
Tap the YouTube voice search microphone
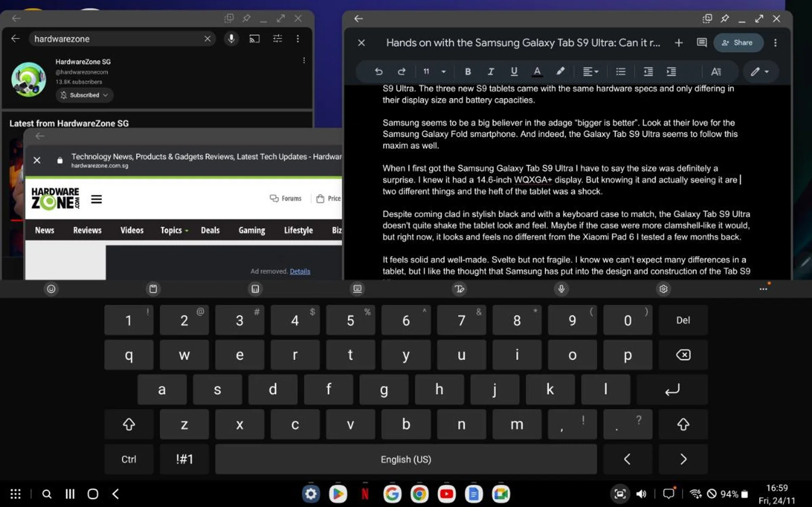[x=231, y=39]
